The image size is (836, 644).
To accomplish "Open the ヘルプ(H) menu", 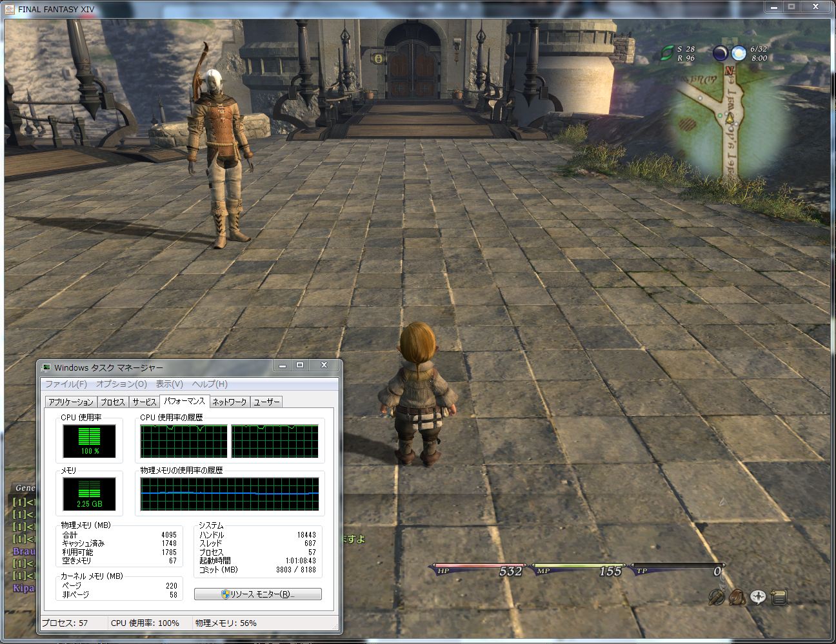I will [210, 384].
